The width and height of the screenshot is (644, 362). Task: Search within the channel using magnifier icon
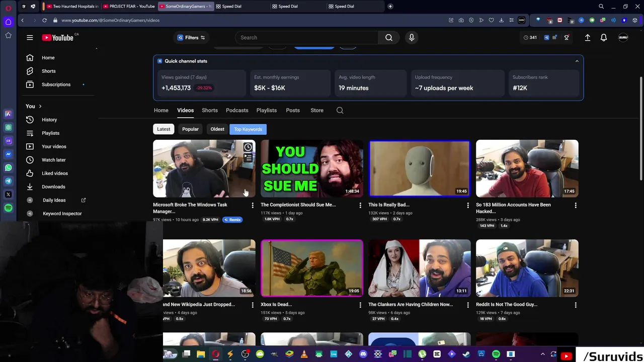click(x=340, y=111)
